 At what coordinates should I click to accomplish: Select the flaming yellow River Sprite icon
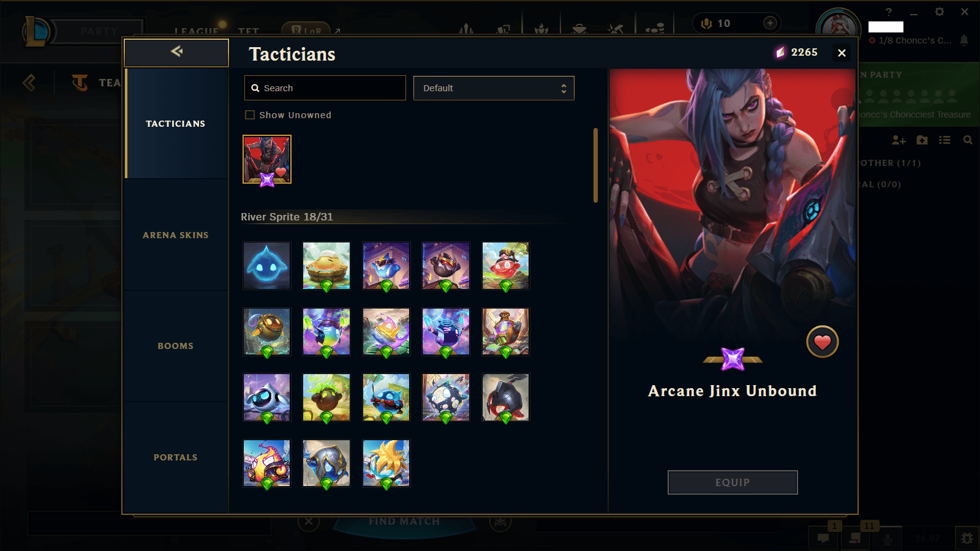click(266, 463)
